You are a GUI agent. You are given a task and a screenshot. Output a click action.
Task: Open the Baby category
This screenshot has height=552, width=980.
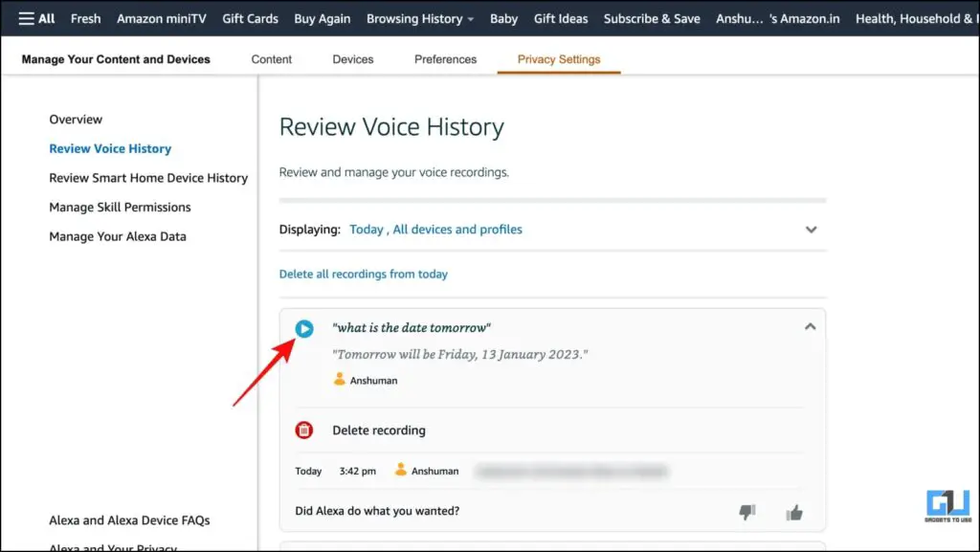(x=503, y=19)
